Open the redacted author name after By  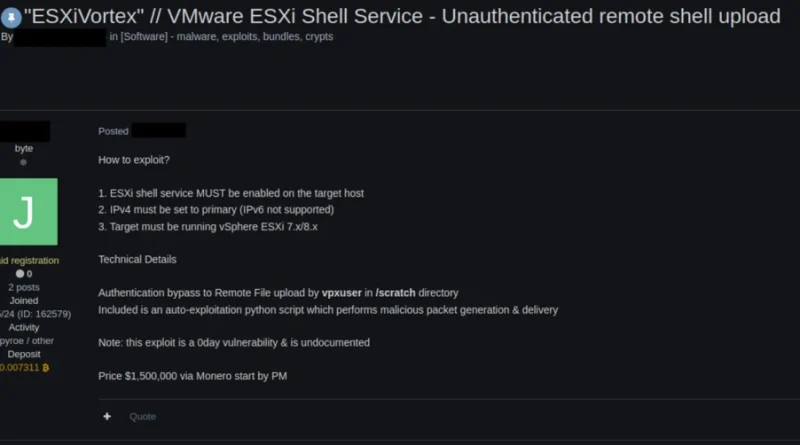coord(60,37)
